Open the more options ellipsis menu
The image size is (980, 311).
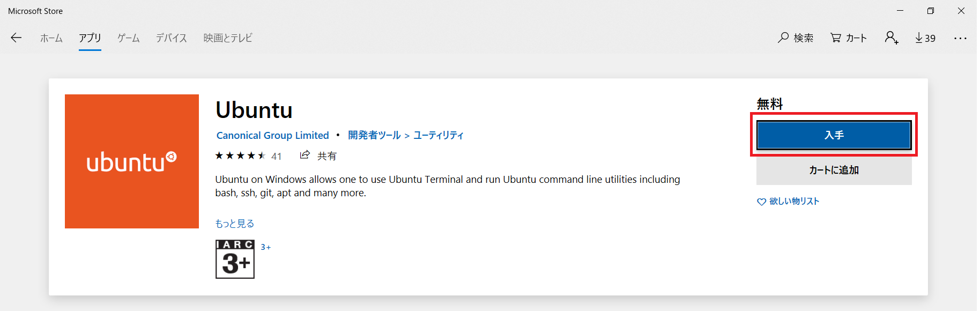pyautogui.click(x=960, y=38)
